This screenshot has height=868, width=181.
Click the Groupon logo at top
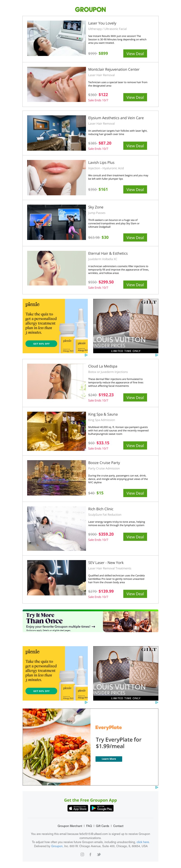click(90, 10)
